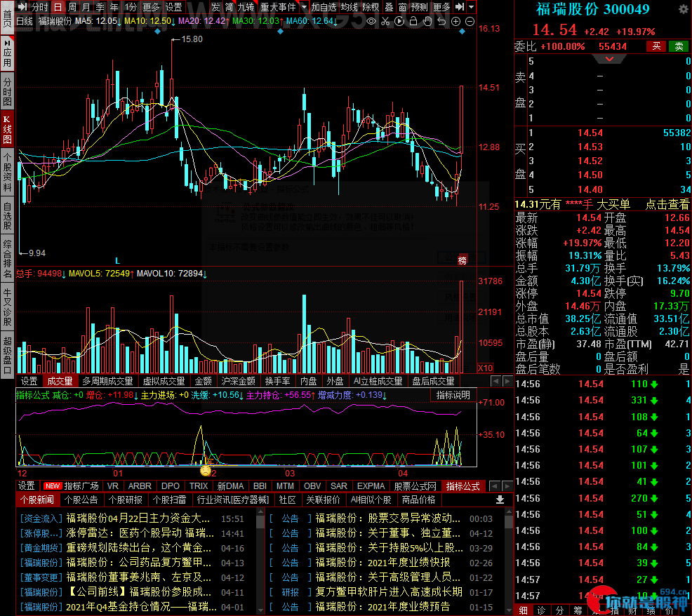
Task: Open the 更多 periods menu after 1分
Action: pos(151,7)
